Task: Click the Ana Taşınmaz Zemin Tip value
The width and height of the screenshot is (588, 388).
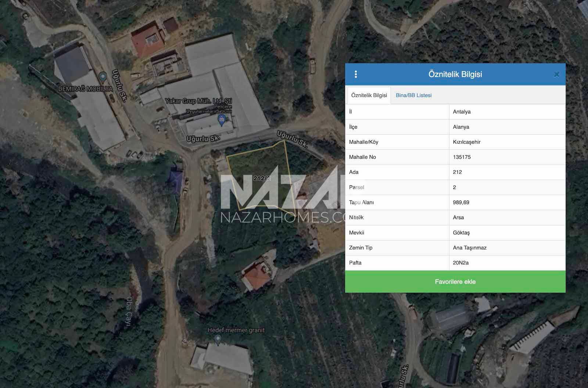Action: coord(470,248)
